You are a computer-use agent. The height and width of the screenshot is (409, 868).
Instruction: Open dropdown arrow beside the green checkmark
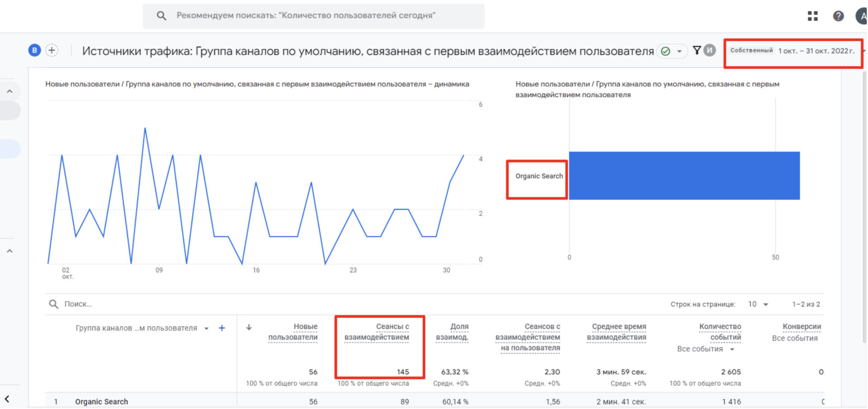coord(679,51)
